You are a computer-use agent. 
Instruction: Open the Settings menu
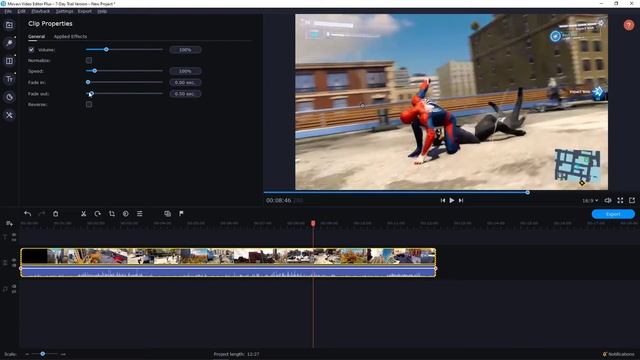pos(64,11)
